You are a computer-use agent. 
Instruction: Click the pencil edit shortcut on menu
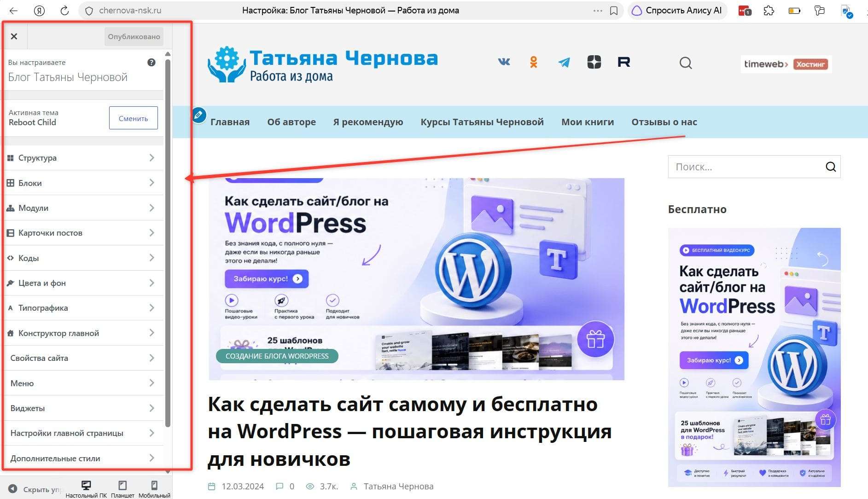(199, 115)
